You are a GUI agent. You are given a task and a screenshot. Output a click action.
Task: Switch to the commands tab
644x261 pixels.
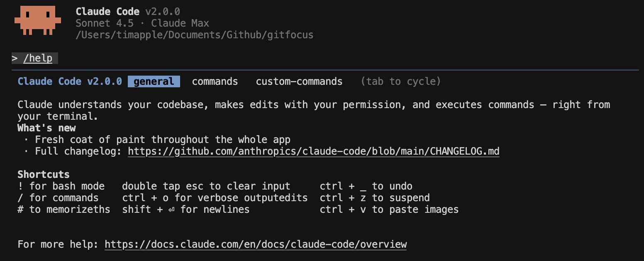215,81
